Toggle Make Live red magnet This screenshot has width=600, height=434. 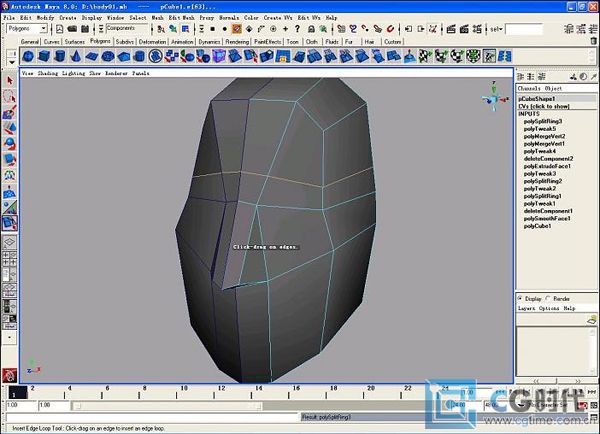[390, 29]
